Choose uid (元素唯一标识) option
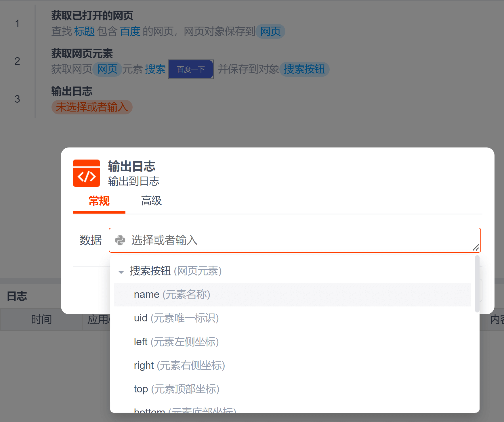Viewport: 504px width, 422px height. pyautogui.click(x=176, y=318)
